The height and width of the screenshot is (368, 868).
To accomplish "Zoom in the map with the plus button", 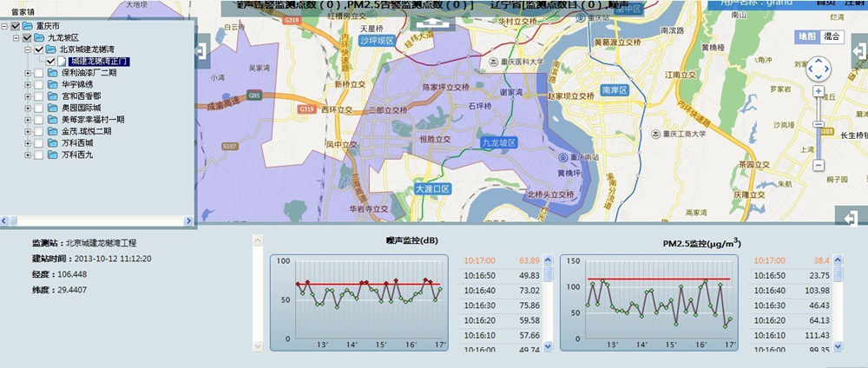I will (x=819, y=91).
